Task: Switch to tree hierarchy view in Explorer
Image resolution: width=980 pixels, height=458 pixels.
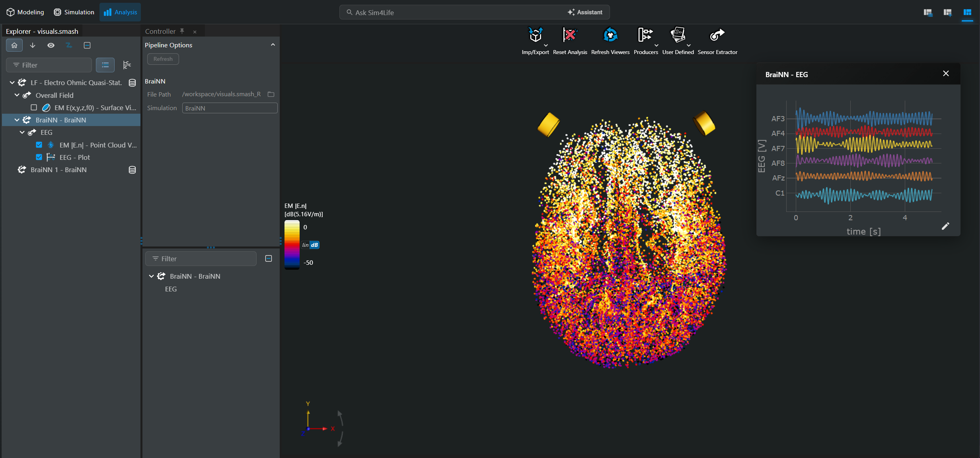Action: tap(127, 65)
